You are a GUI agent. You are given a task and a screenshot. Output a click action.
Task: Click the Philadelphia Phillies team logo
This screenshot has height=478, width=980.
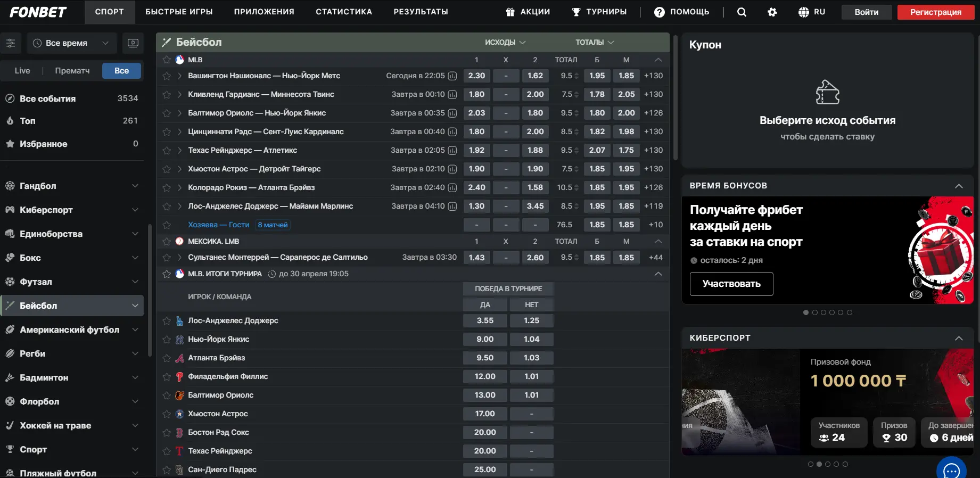pos(180,376)
